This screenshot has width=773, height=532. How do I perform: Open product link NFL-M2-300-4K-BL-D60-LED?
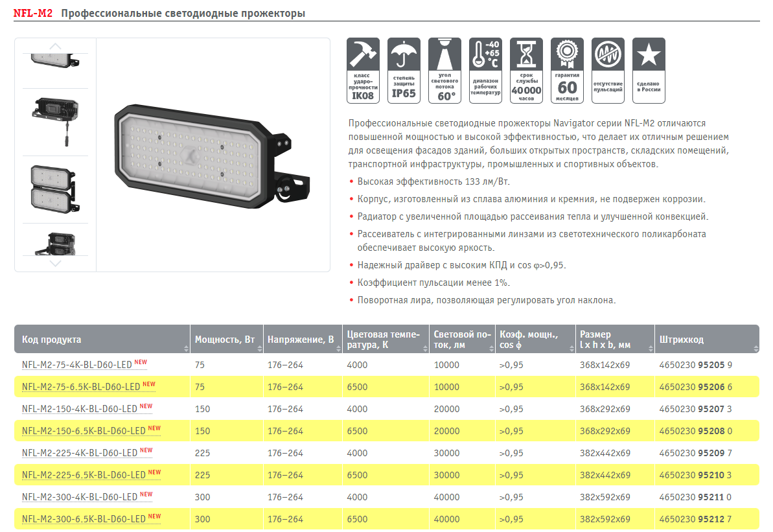[x=79, y=497]
